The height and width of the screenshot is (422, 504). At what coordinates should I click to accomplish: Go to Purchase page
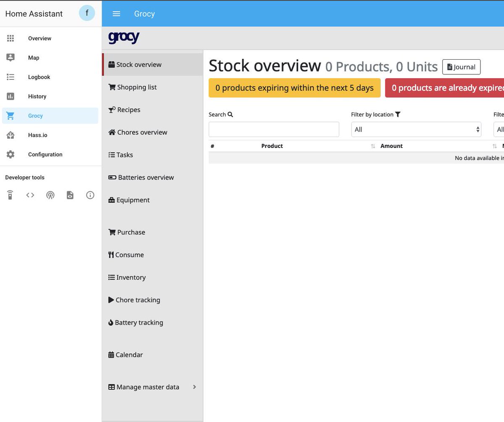pyautogui.click(x=152, y=232)
